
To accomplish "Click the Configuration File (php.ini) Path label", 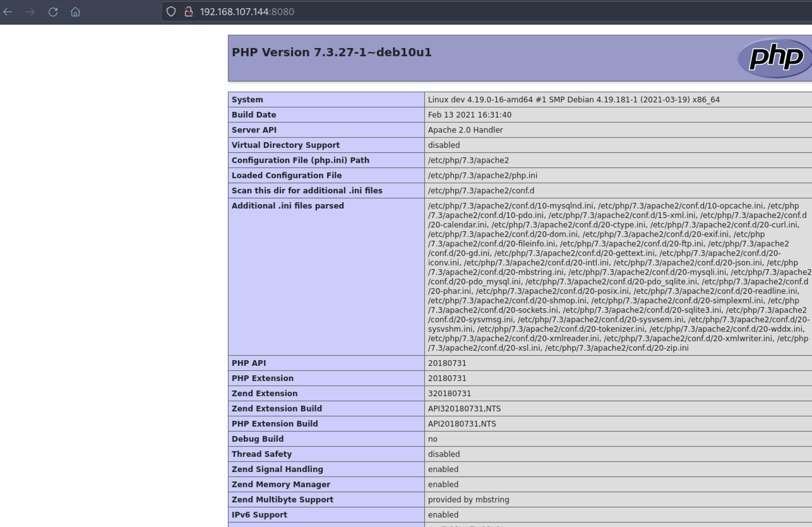I will [301, 160].
